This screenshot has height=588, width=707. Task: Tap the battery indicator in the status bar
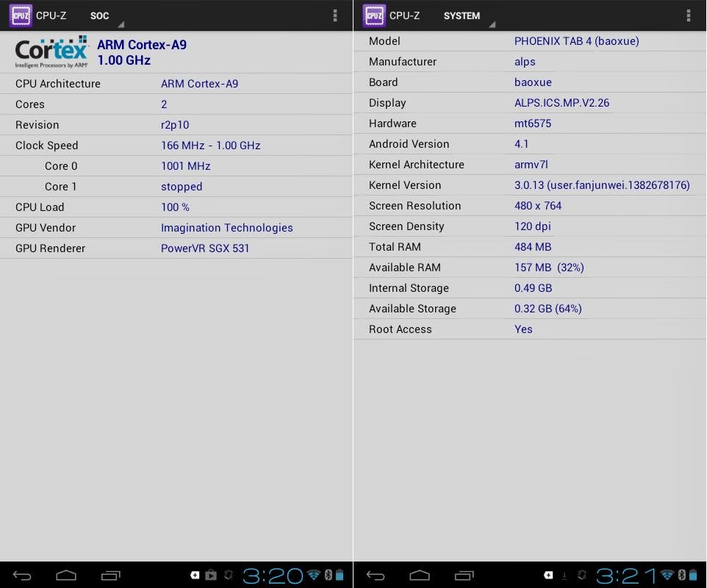692,575
